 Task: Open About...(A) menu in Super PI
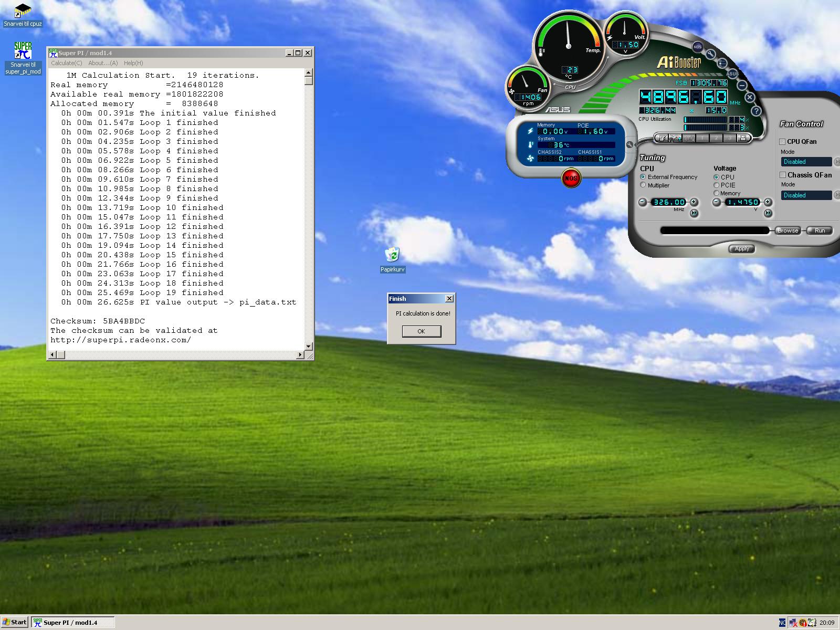[x=103, y=63]
